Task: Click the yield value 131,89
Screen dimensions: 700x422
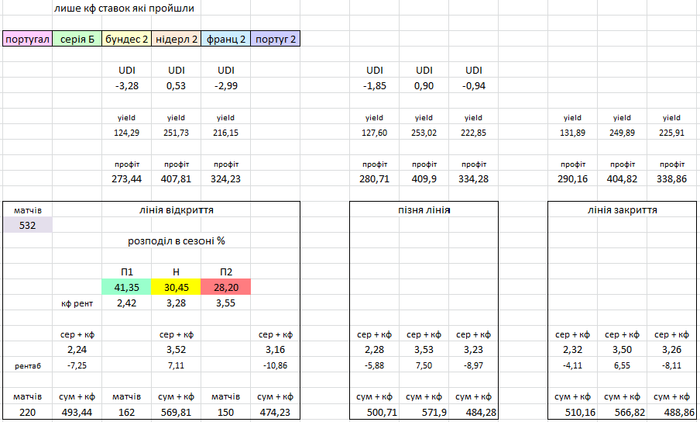Action: point(573,133)
